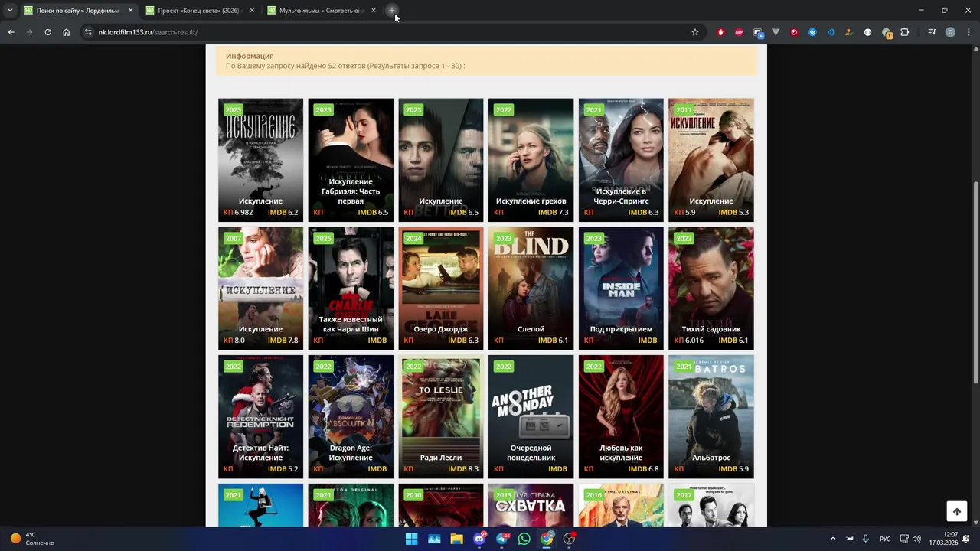The width and height of the screenshot is (980, 551).
Task: Open Telegram from the taskbar
Action: tap(501, 539)
